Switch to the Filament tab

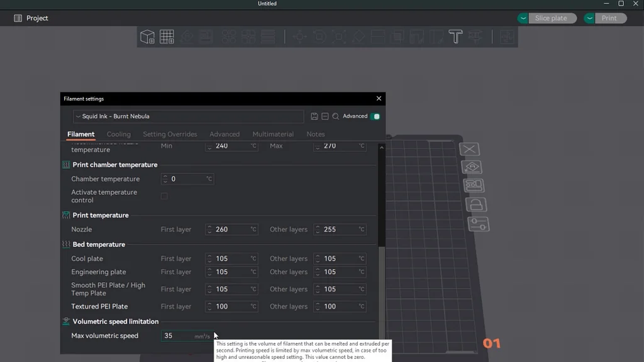pyautogui.click(x=81, y=134)
